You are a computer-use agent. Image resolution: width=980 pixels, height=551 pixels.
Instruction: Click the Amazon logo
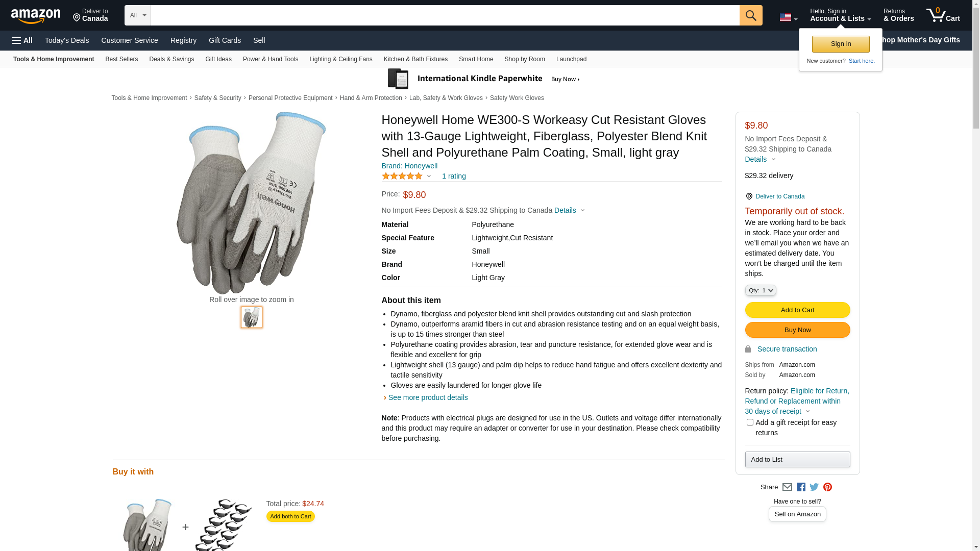[36, 16]
